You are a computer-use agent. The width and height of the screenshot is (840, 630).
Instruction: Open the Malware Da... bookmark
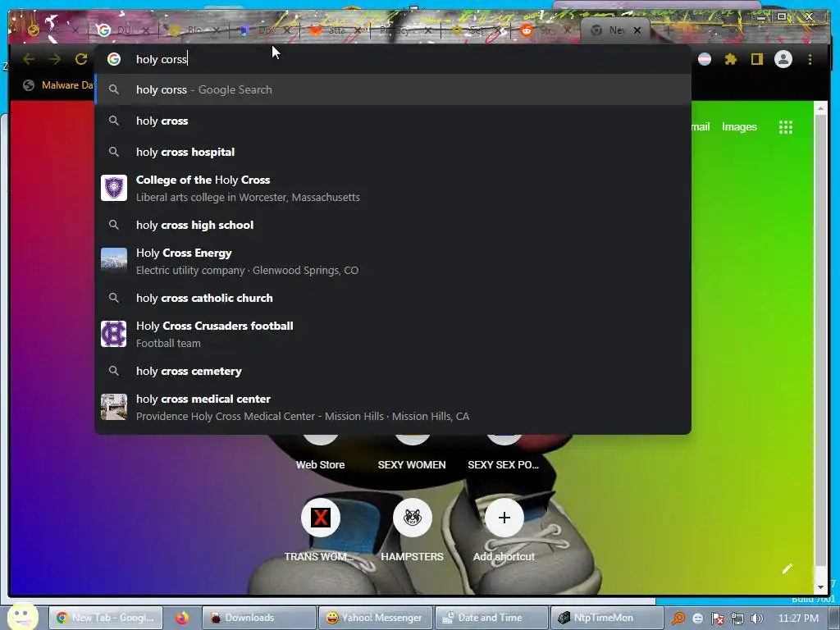click(x=58, y=85)
